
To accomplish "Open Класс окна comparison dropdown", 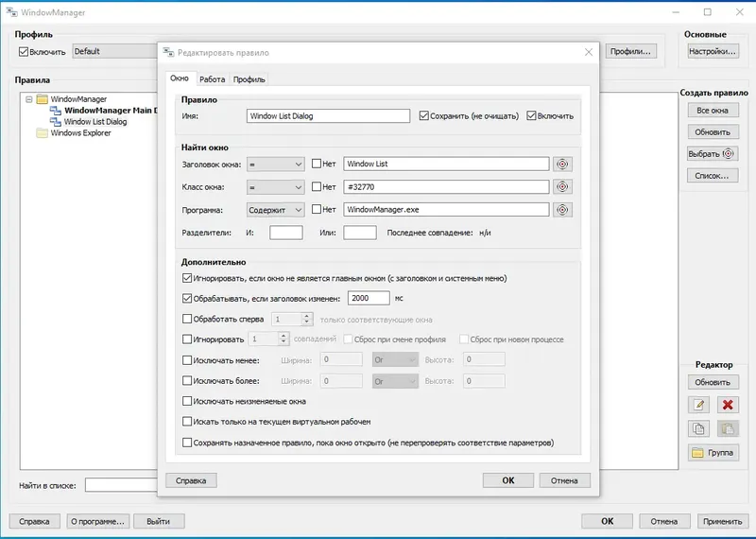I will pos(275,186).
